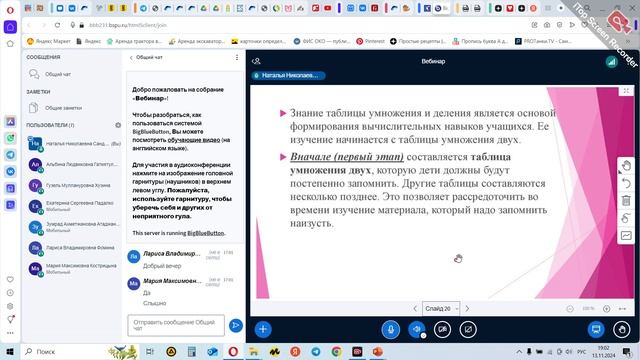
Task: Click the Наталья Николаев... presenter label
Action: pyautogui.click(x=288, y=76)
